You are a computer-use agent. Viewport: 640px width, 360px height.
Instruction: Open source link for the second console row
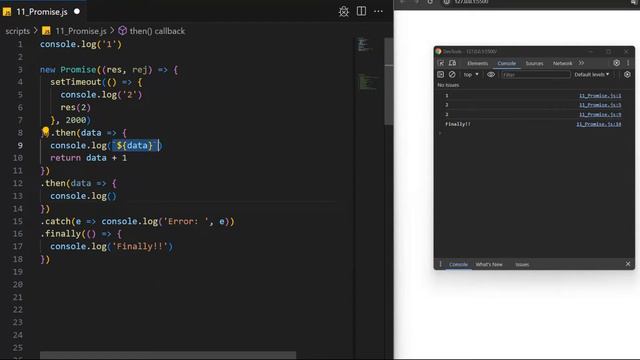pos(600,105)
